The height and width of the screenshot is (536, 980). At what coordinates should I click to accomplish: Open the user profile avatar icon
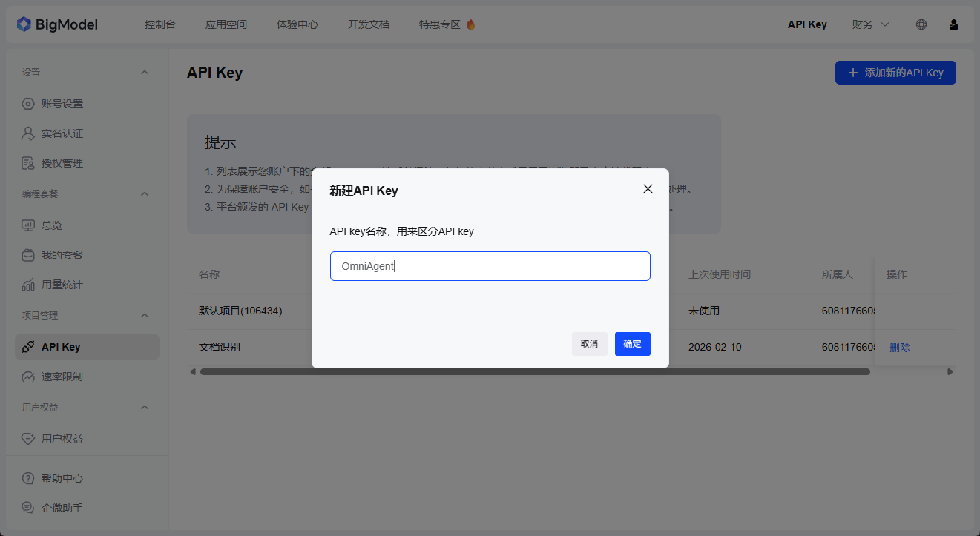[x=954, y=24]
